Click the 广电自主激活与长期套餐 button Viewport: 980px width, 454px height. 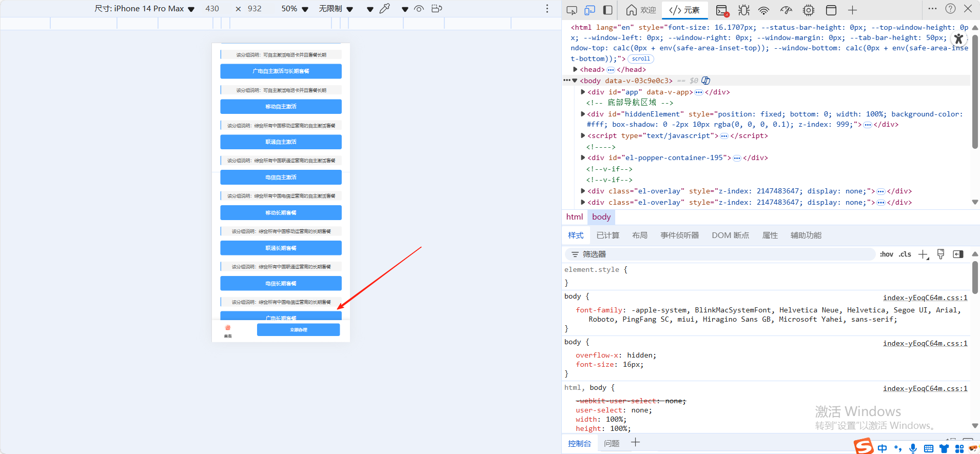tap(281, 71)
